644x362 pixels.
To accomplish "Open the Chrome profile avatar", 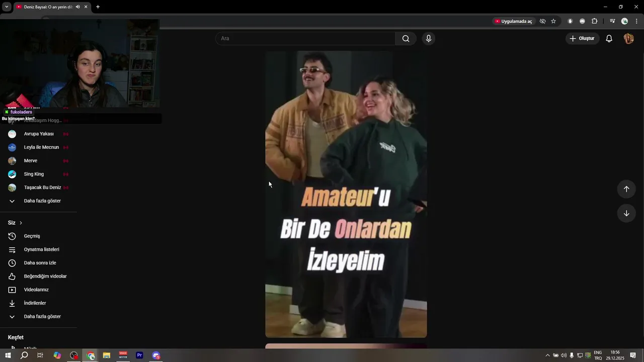I will (x=624, y=21).
